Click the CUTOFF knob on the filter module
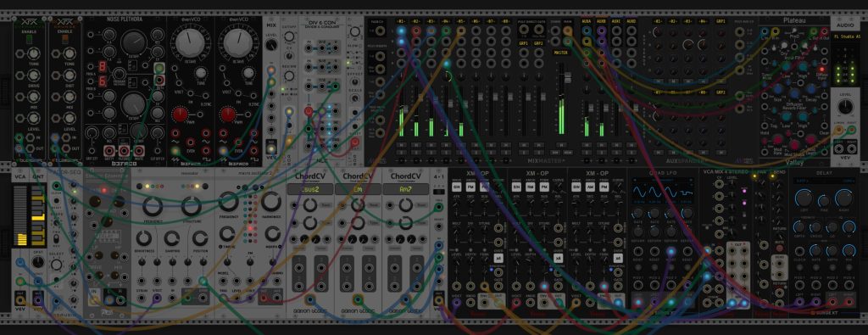The height and width of the screenshot is (335, 868). tap(289, 37)
